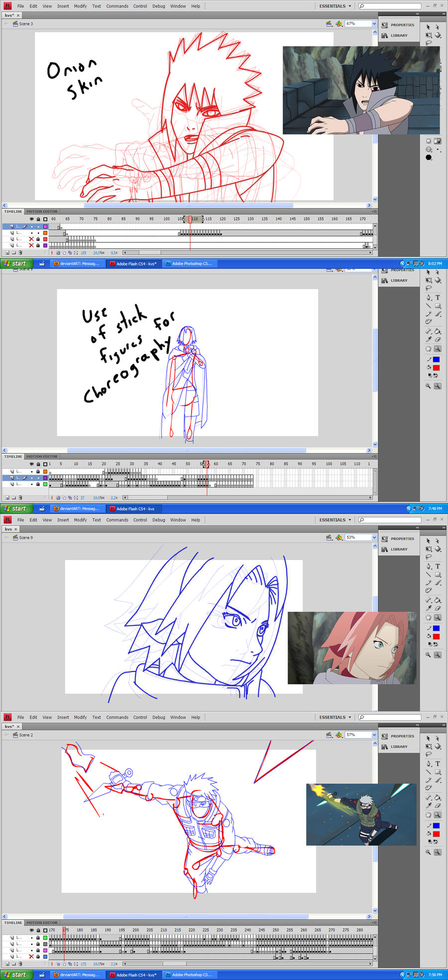Select the Brush tool in the choreography window

coord(438,314)
